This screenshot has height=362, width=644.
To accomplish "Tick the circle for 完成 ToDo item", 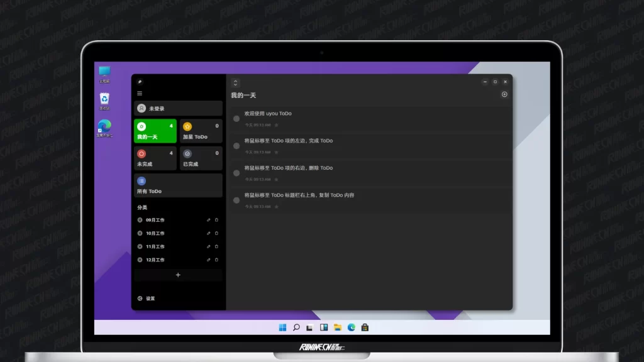I will tap(236, 146).
